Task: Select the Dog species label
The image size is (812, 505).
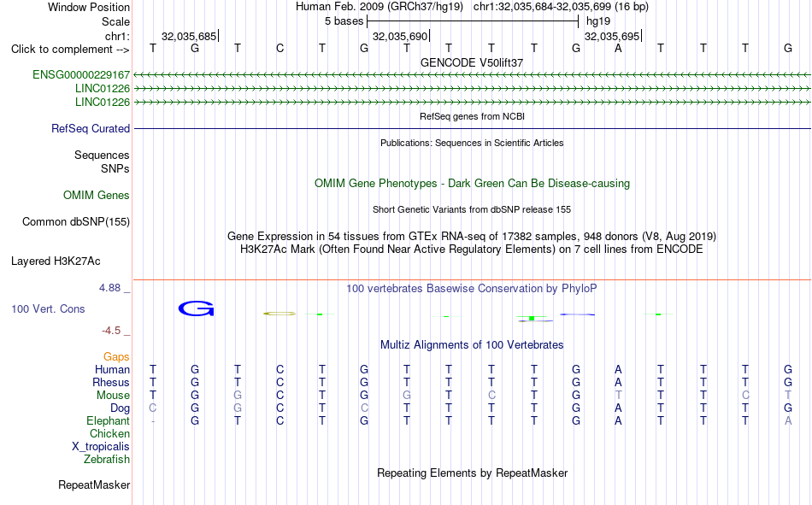Action: pyautogui.click(x=120, y=408)
